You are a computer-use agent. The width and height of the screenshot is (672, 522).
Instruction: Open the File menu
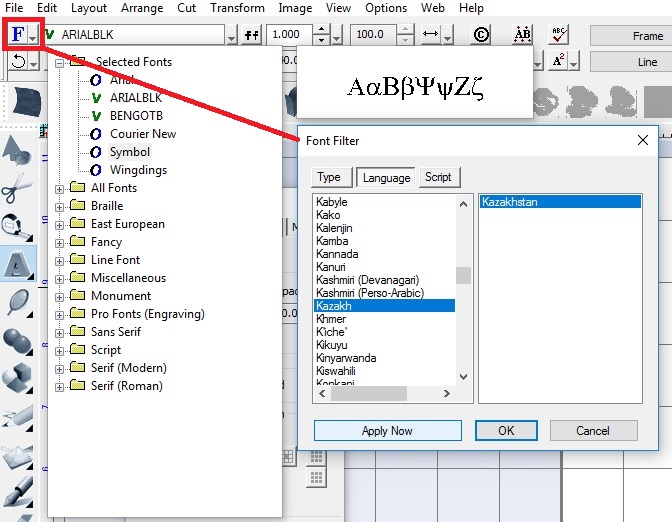click(x=14, y=8)
